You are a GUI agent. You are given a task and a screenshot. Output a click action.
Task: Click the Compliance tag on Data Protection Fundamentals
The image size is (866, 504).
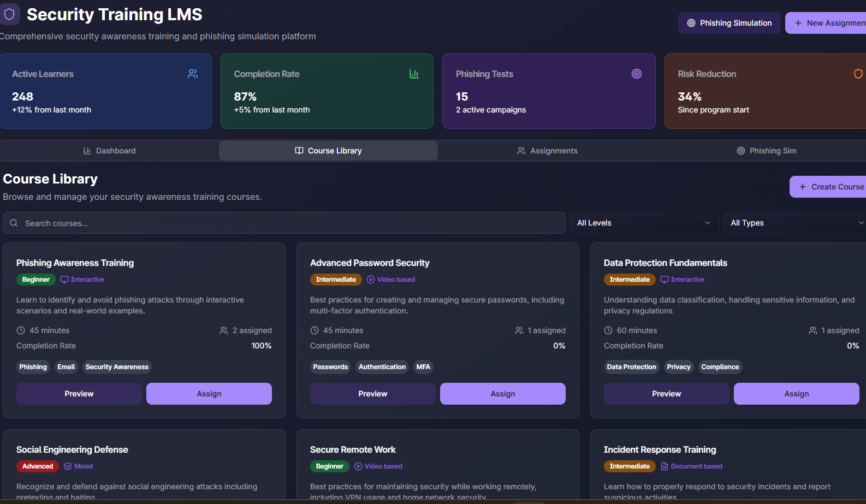click(x=720, y=367)
